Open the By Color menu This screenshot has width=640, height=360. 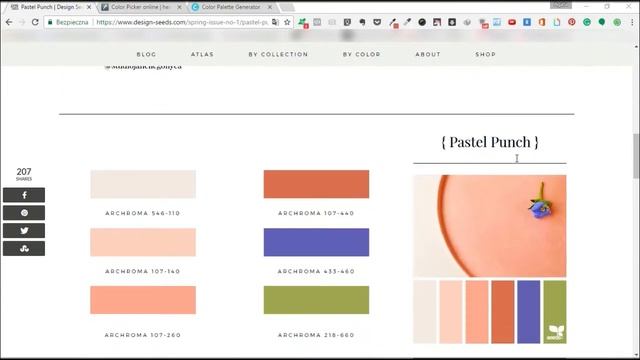tap(362, 54)
